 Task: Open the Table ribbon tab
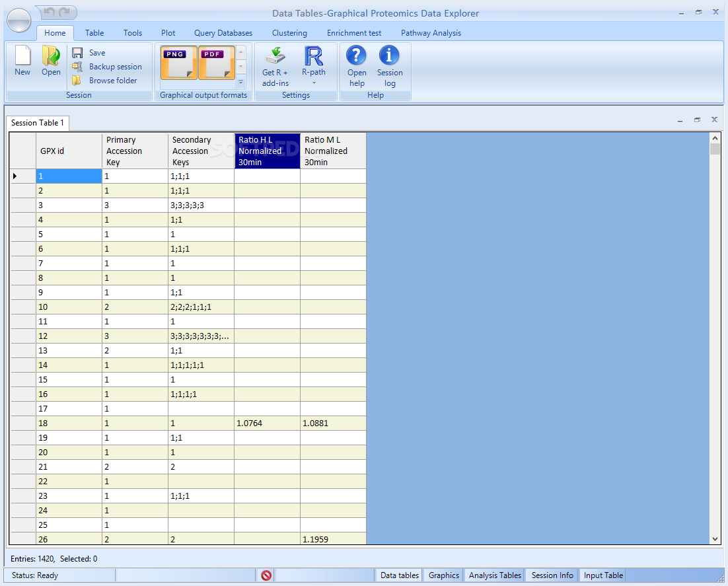tap(94, 33)
